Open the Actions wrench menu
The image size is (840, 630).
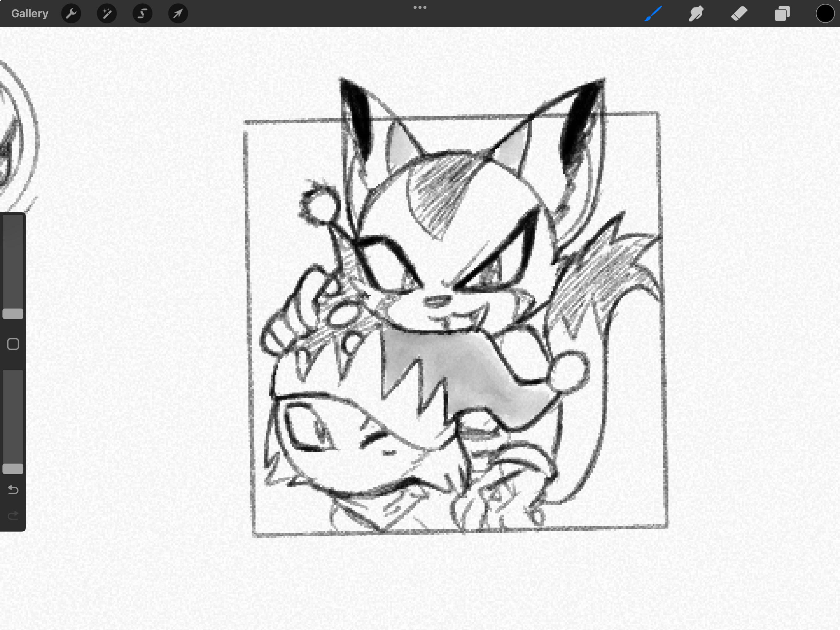tap(71, 14)
